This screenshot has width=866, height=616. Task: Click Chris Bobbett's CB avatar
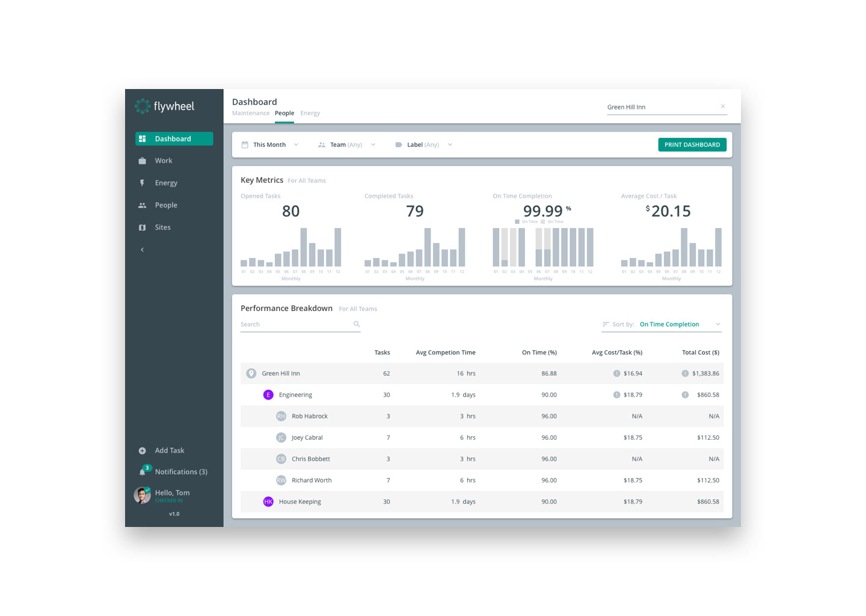281,459
